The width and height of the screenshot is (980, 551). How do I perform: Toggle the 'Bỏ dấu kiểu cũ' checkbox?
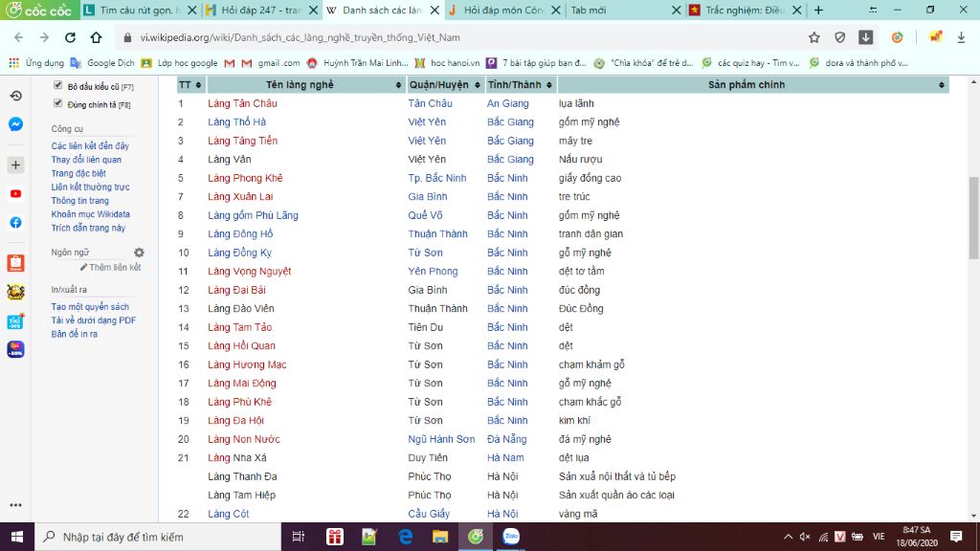[58, 85]
